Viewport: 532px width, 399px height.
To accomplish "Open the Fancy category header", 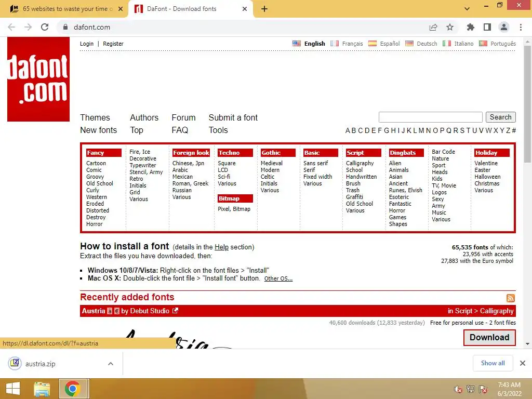I will [x=103, y=153].
